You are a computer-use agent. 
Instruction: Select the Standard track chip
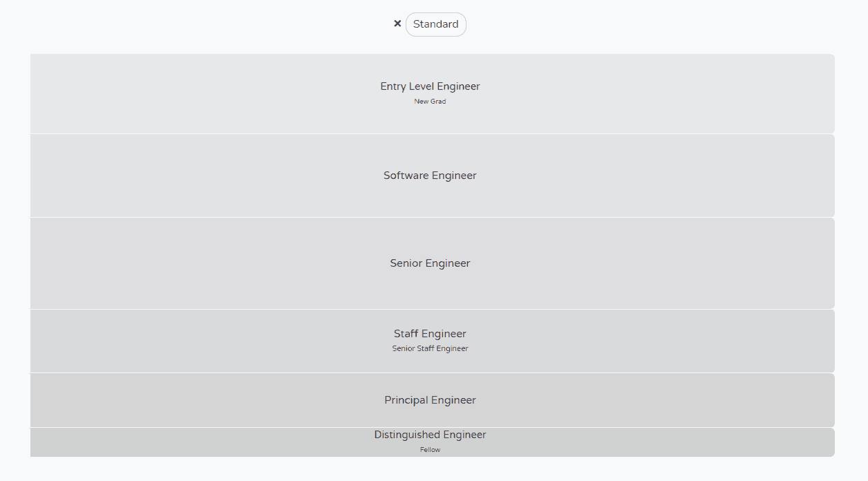435,24
